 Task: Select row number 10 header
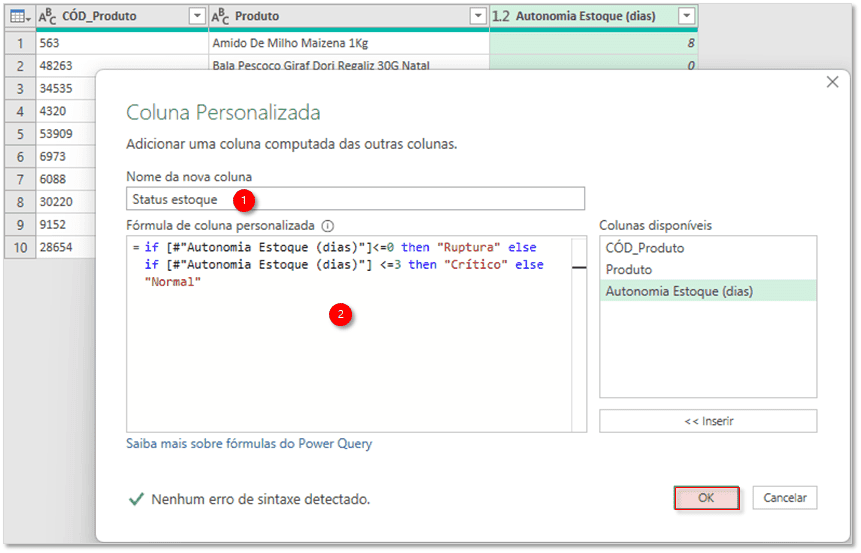(20, 247)
